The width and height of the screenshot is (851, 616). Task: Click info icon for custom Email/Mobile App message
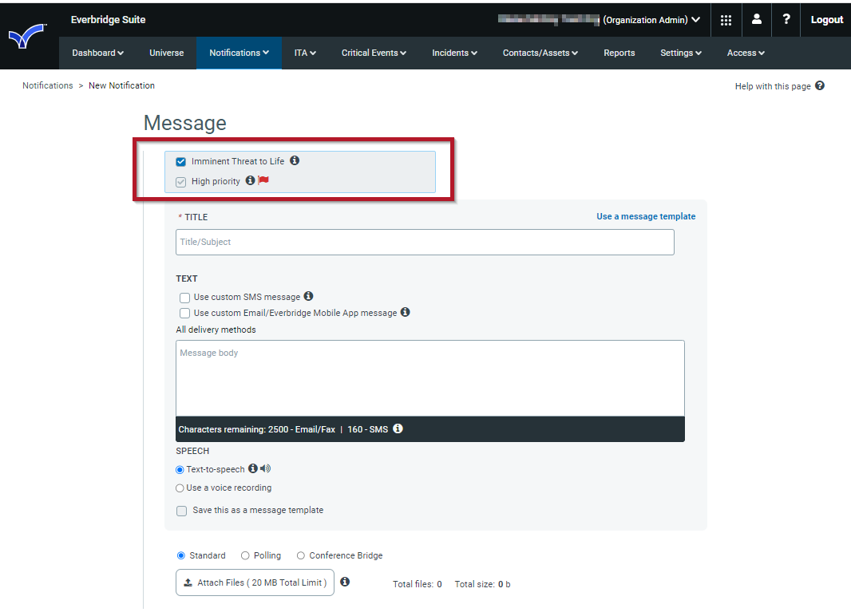click(x=405, y=312)
